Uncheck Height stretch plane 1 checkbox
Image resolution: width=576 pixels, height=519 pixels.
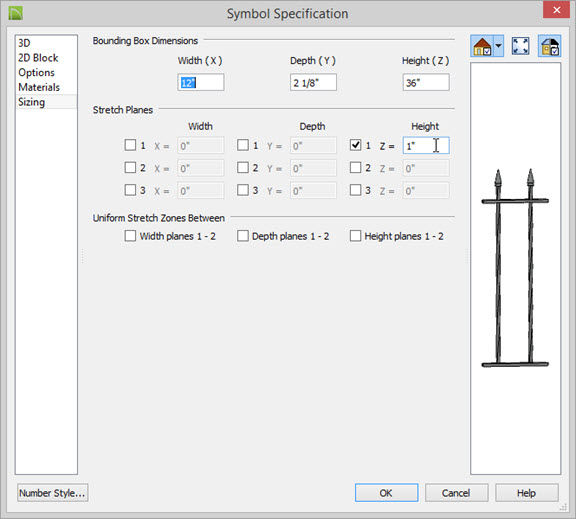point(355,145)
